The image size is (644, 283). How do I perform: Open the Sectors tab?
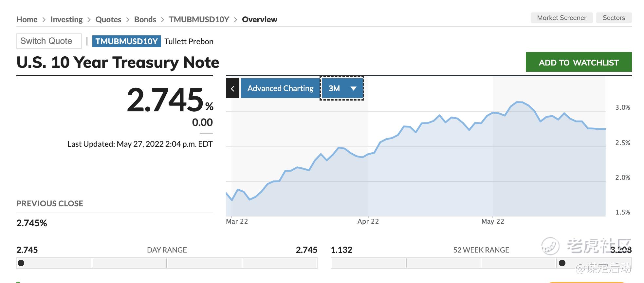[614, 18]
